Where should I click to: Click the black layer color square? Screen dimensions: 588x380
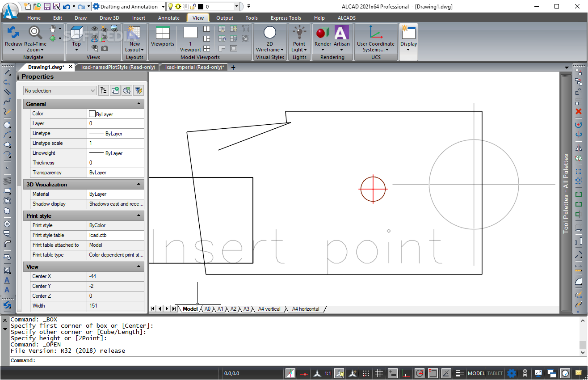[x=200, y=7]
